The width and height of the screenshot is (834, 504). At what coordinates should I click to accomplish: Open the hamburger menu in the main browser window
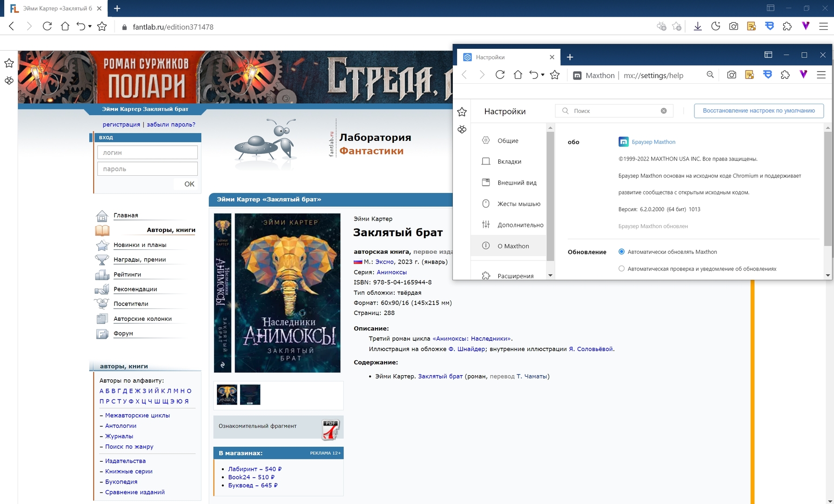click(823, 27)
